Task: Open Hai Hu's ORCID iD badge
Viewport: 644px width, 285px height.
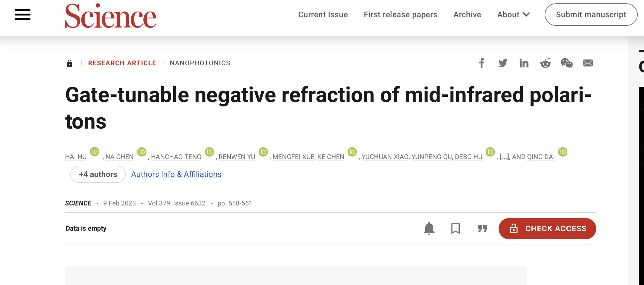Action: (x=95, y=152)
